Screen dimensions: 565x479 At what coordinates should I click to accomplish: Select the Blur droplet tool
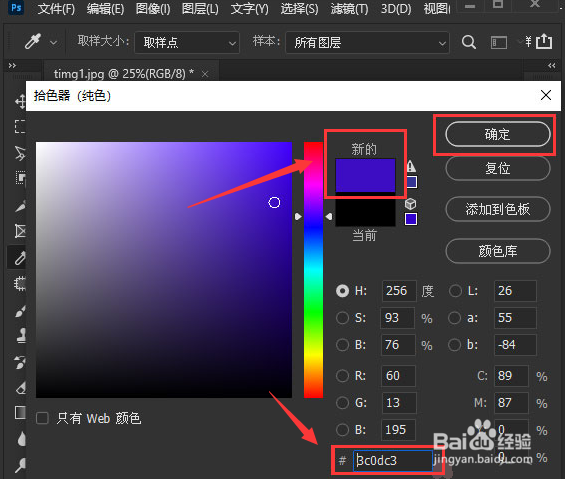click(x=21, y=439)
